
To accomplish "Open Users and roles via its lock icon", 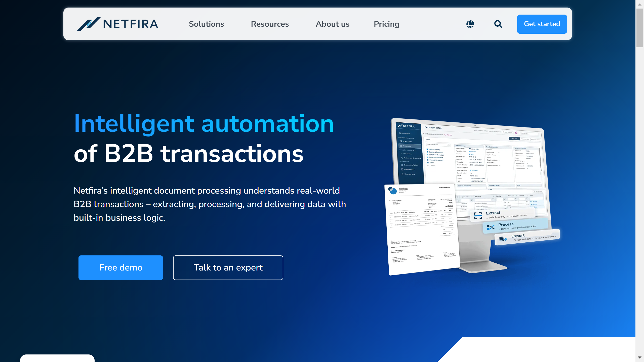I will coord(403,174).
